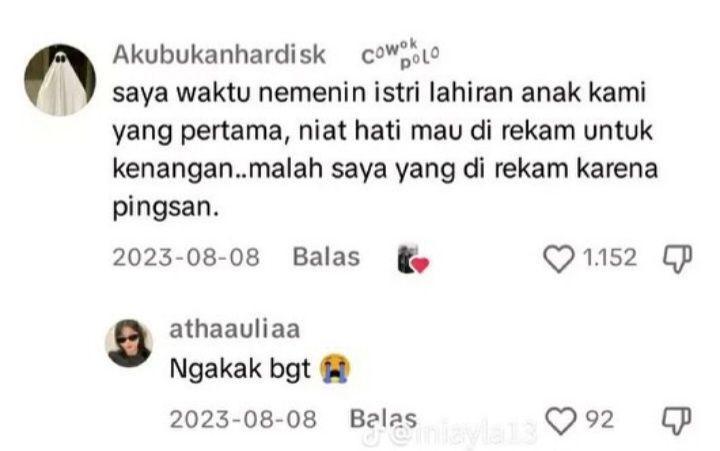This screenshot has width=720, height=451.
Task: Tap the cowok polo sticker badge
Action: coord(400,54)
